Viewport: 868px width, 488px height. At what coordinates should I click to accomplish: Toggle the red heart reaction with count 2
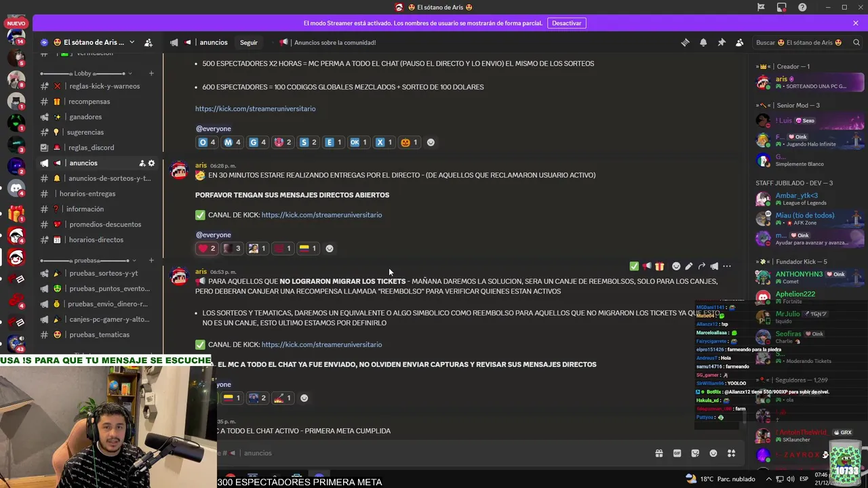pyautogui.click(x=207, y=248)
